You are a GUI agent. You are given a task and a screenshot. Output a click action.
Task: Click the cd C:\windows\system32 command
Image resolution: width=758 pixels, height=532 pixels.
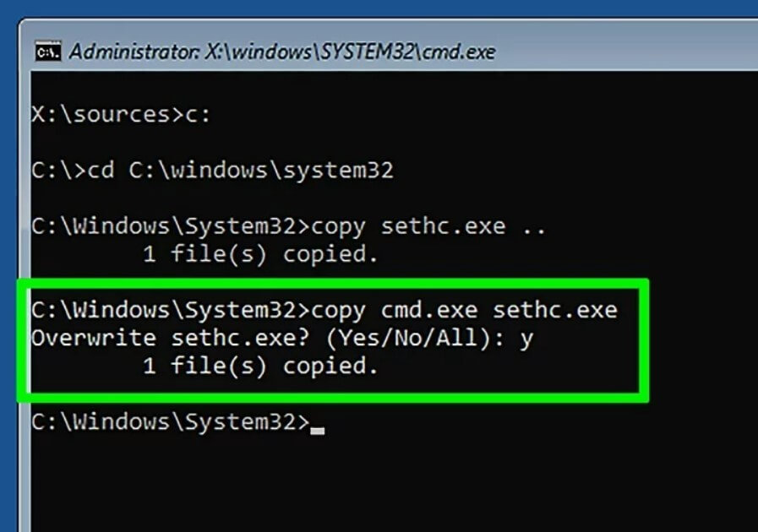point(241,171)
